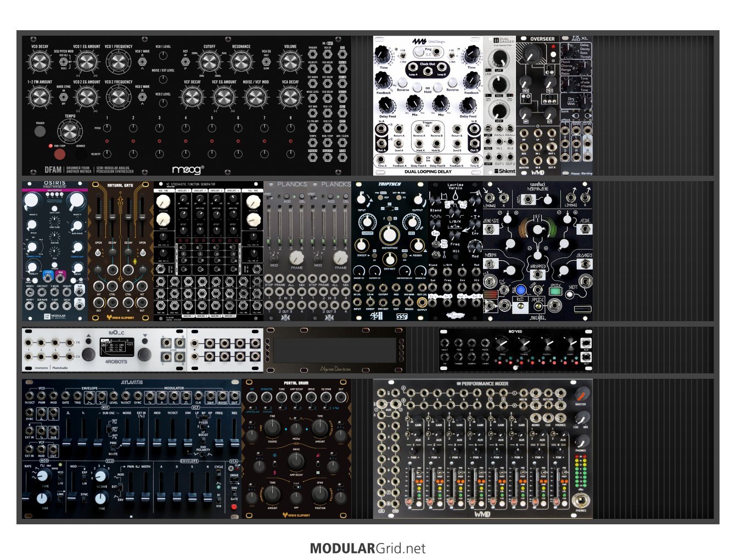Click the Atlantis Octave knob

tap(101, 475)
